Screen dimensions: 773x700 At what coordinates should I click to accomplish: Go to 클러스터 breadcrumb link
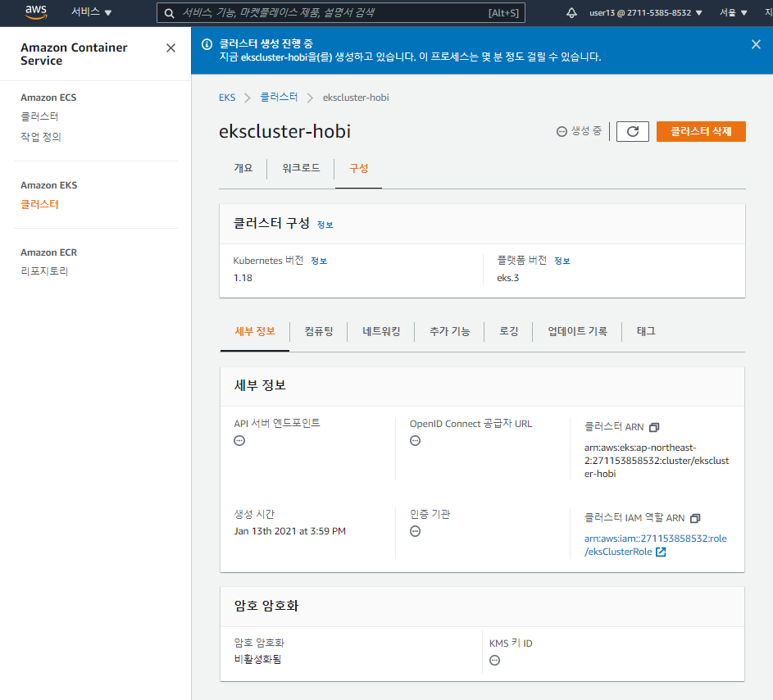pos(279,97)
